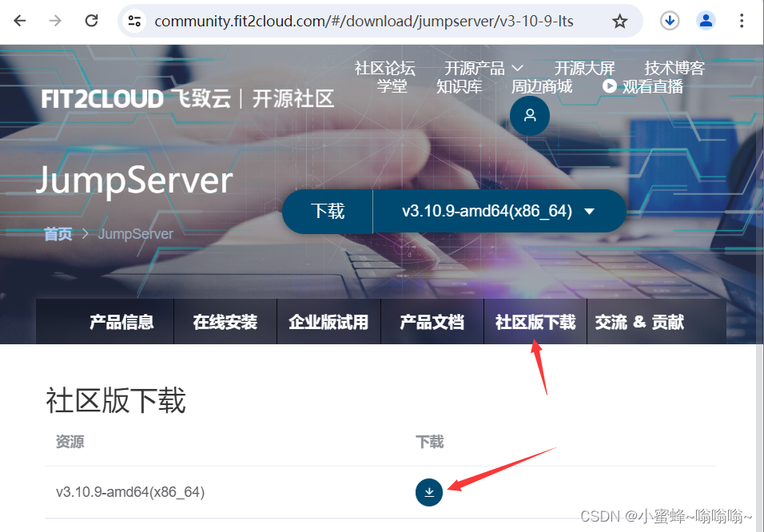Click the browser forward arrow
The width and height of the screenshot is (764, 532).
[x=56, y=21]
